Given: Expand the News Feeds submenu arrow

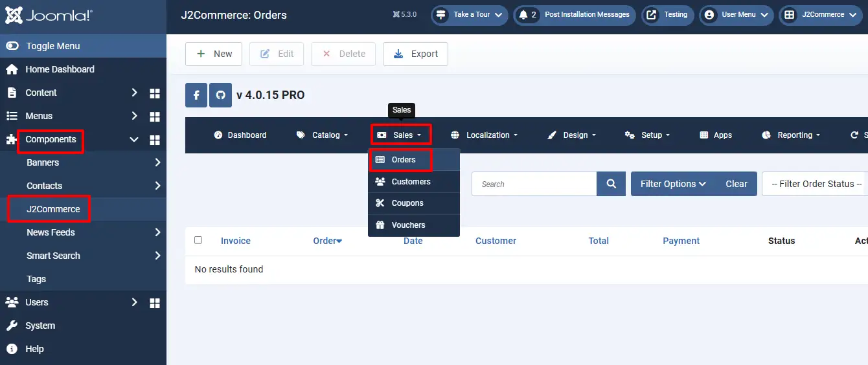Looking at the screenshot, I should coord(157,232).
